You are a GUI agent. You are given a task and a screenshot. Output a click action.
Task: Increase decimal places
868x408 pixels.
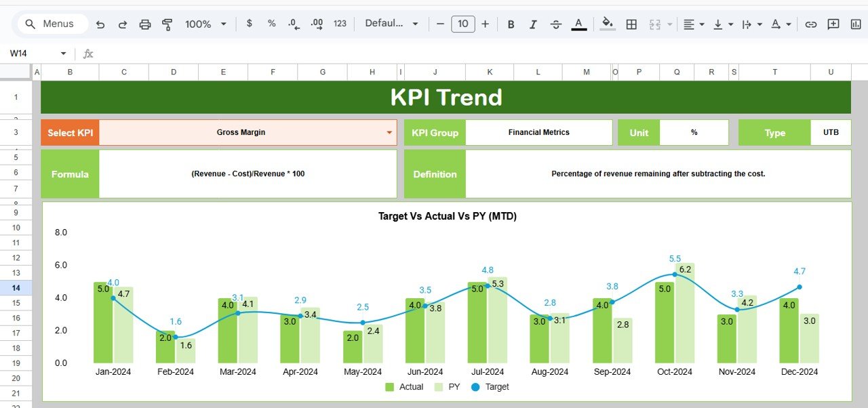pyautogui.click(x=316, y=24)
